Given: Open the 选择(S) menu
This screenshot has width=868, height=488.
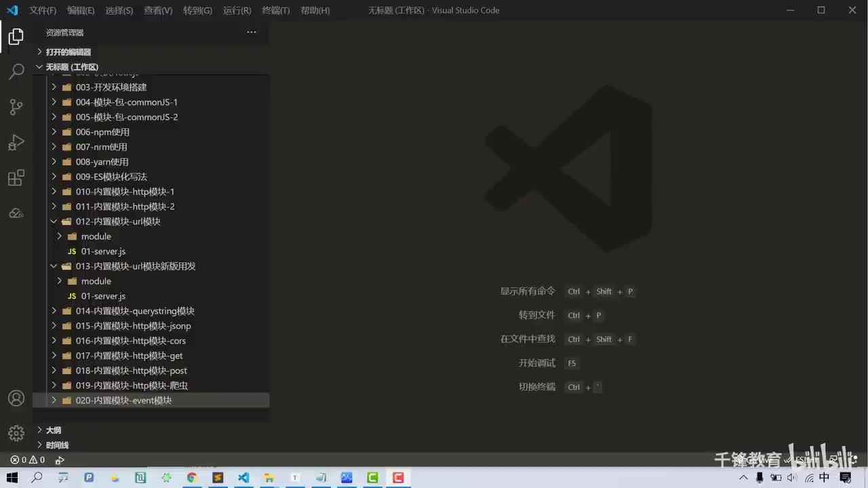Looking at the screenshot, I should 119,10.
